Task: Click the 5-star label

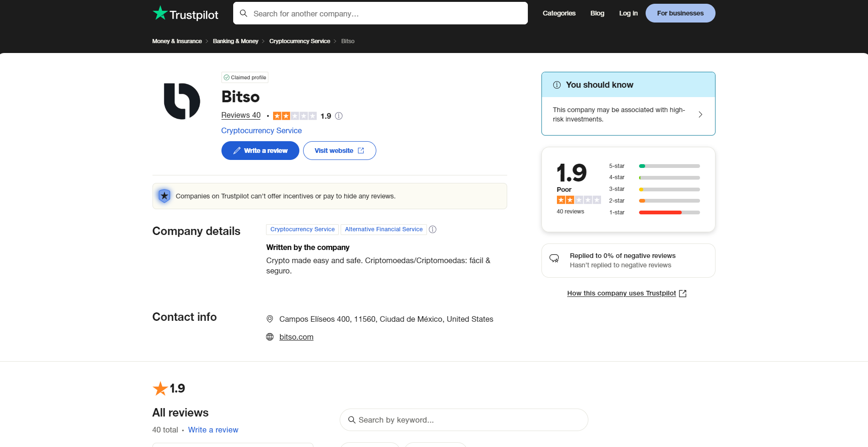Action: 617,166
